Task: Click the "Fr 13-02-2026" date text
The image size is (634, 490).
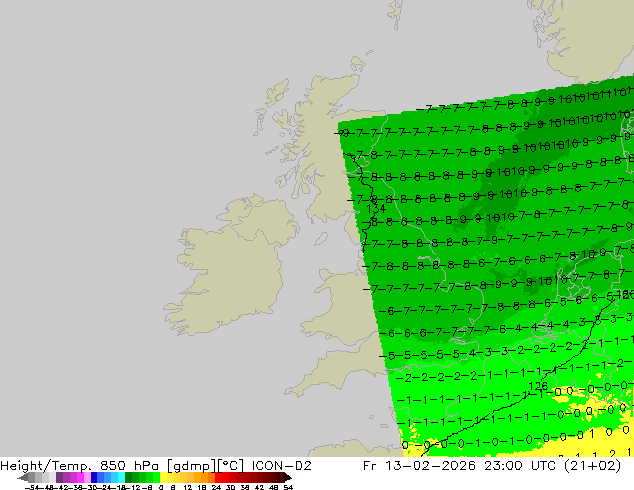Action: click(419, 466)
